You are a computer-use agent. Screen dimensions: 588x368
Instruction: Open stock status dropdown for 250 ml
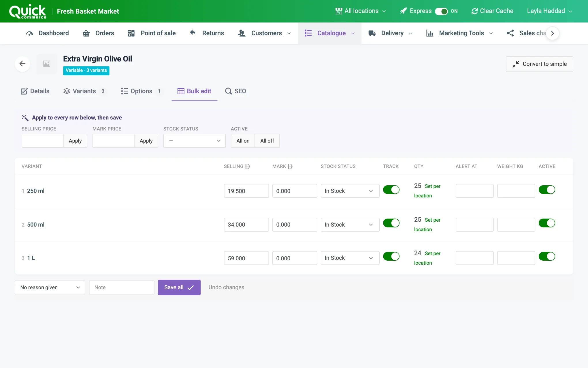pos(350,191)
